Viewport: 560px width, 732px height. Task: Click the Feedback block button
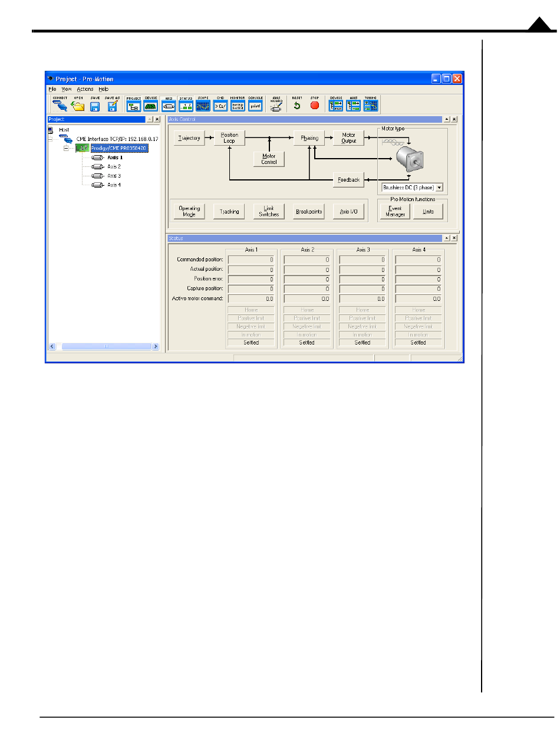click(349, 180)
